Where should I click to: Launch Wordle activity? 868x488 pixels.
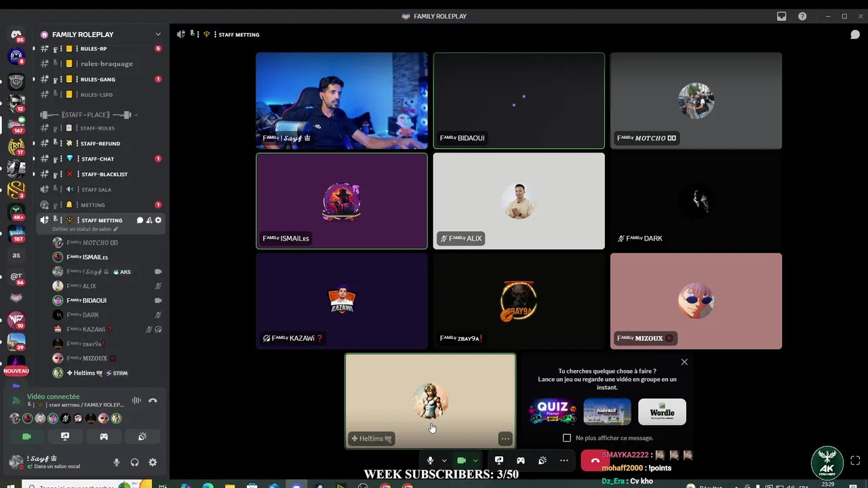pyautogui.click(x=662, y=411)
